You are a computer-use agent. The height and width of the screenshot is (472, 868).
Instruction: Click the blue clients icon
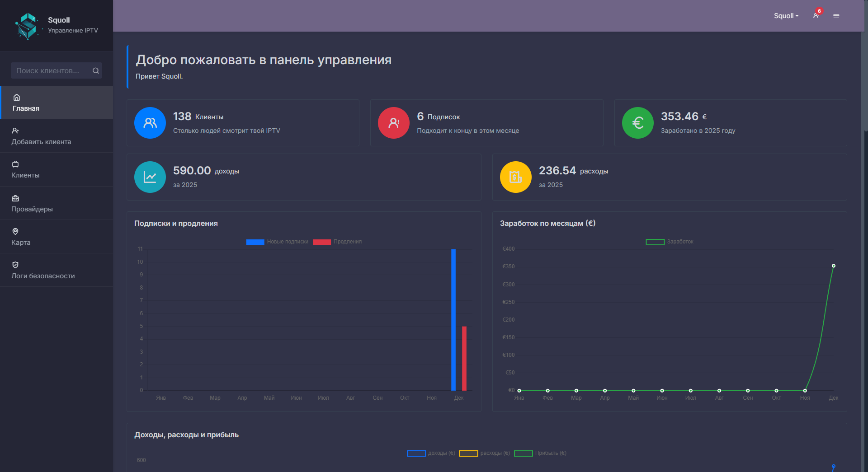(x=150, y=123)
